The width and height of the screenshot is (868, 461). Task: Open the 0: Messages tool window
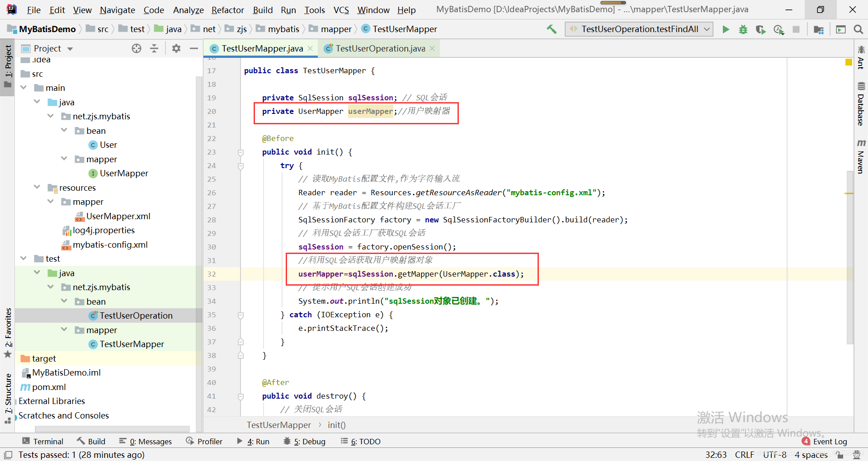(145, 441)
